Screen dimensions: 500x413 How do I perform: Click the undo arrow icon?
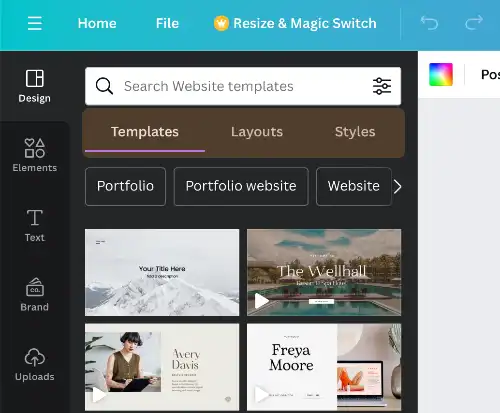[x=429, y=23]
